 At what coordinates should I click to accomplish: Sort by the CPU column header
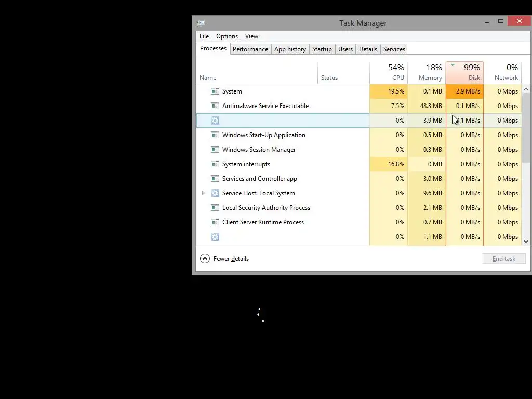[389, 73]
